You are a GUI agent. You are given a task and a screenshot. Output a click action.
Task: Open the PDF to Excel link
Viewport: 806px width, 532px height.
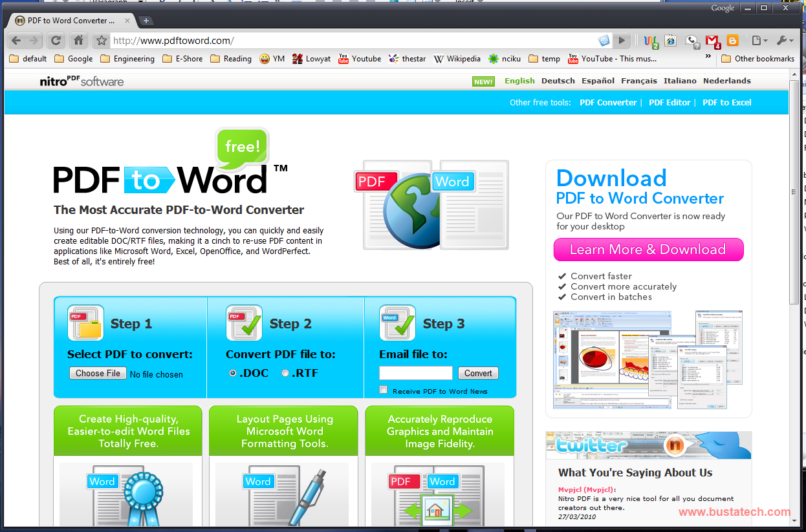pyautogui.click(x=727, y=102)
